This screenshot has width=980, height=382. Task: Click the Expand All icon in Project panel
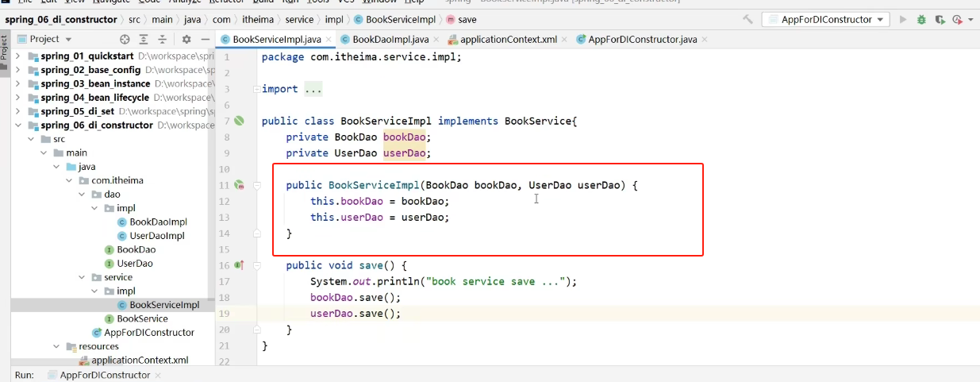click(x=144, y=39)
